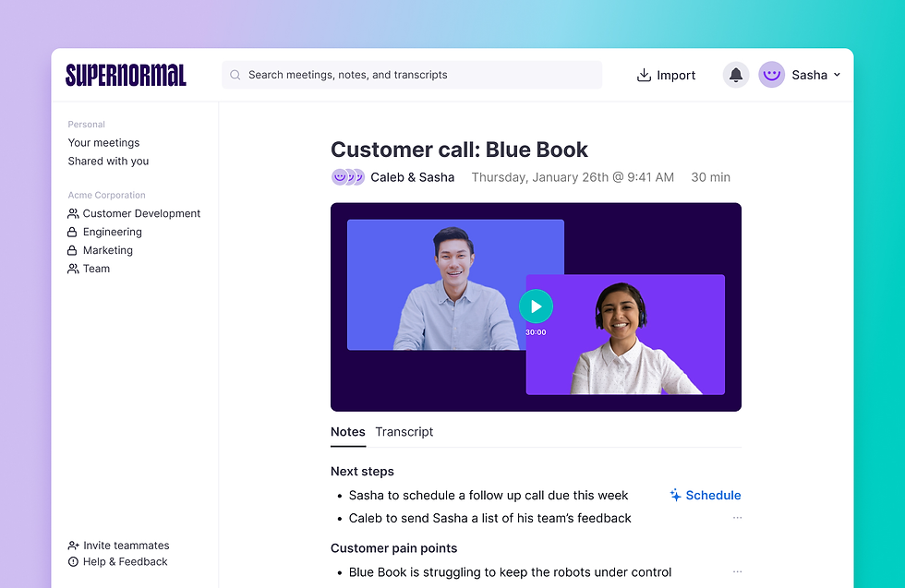Image resolution: width=905 pixels, height=588 pixels.
Task: Click the Thursday, January 26th date text
Action: [573, 177]
